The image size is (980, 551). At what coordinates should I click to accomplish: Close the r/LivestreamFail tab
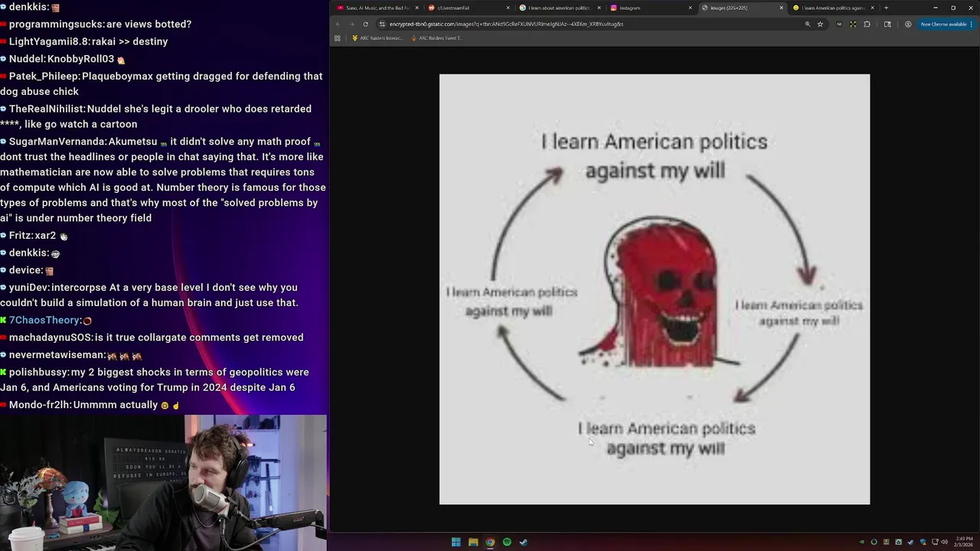[508, 8]
